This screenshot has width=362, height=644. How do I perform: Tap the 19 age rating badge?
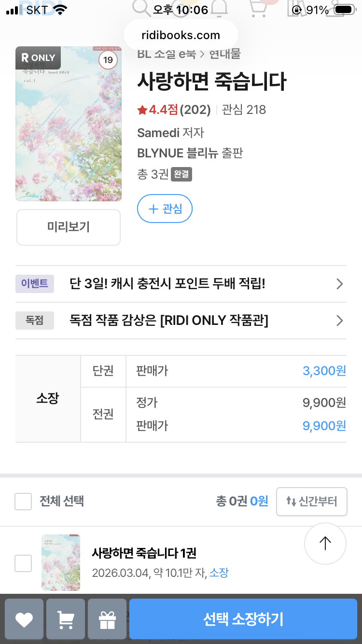(108, 60)
